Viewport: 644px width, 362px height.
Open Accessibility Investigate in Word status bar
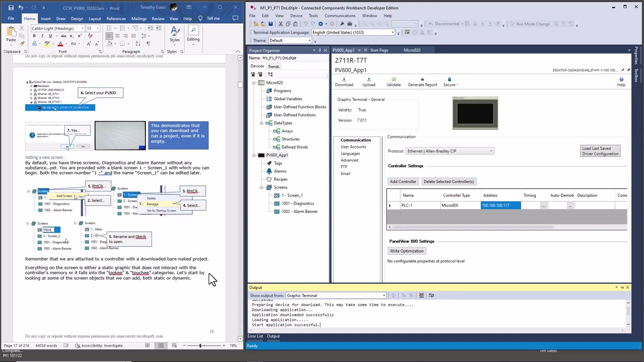(x=100, y=345)
